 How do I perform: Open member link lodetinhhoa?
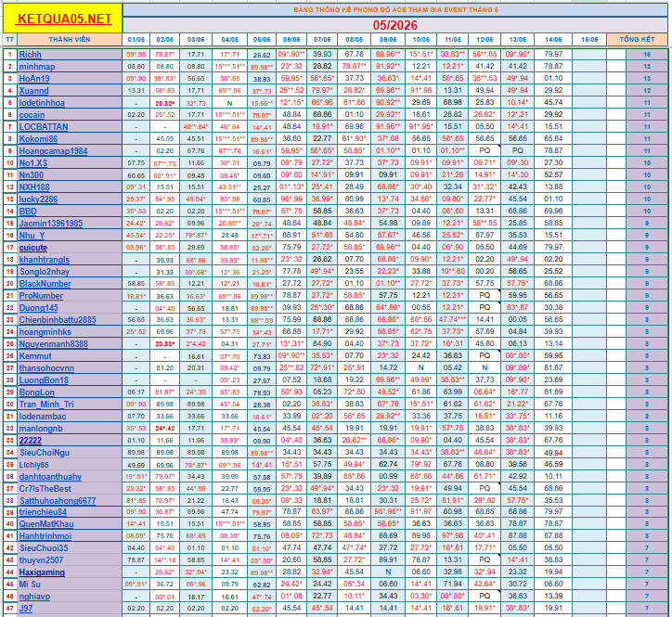pos(42,102)
